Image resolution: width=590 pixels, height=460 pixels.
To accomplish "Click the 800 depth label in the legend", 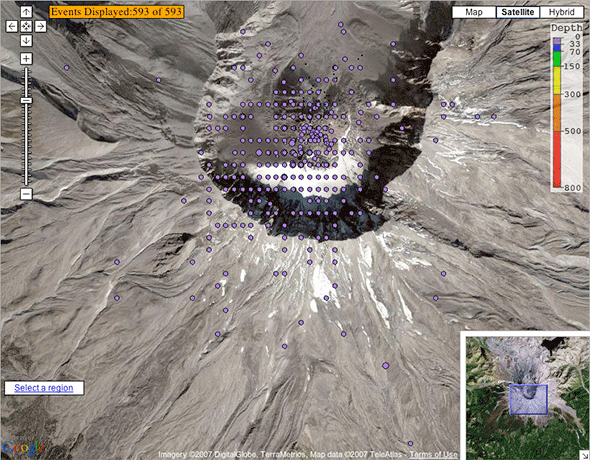I will click(x=572, y=188).
